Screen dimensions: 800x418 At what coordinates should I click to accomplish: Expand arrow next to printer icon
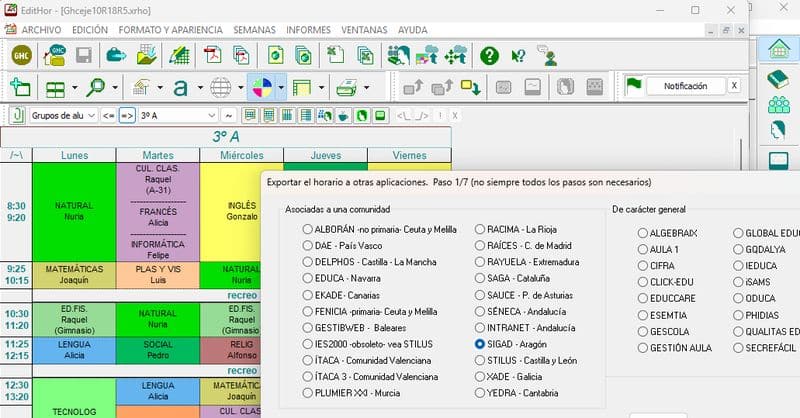click(x=366, y=88)
